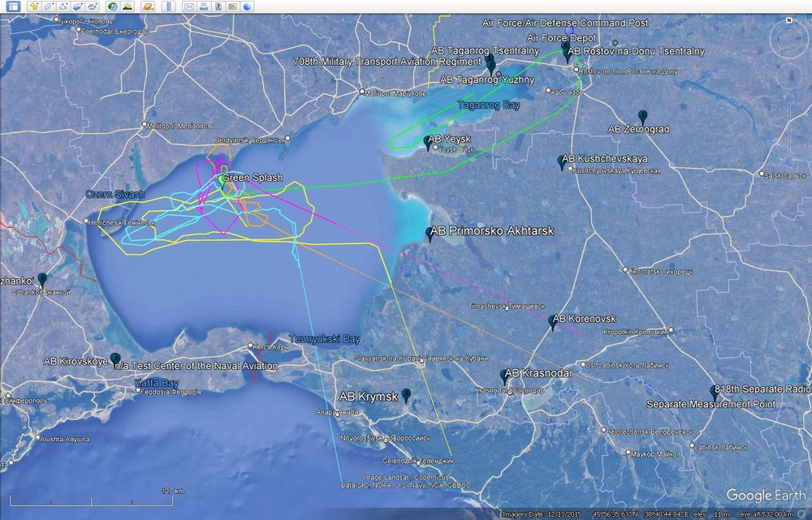The image size is (812, 520).
Task: Click the AB Taganrog Tsentralny label
Action: click(486, 51)
